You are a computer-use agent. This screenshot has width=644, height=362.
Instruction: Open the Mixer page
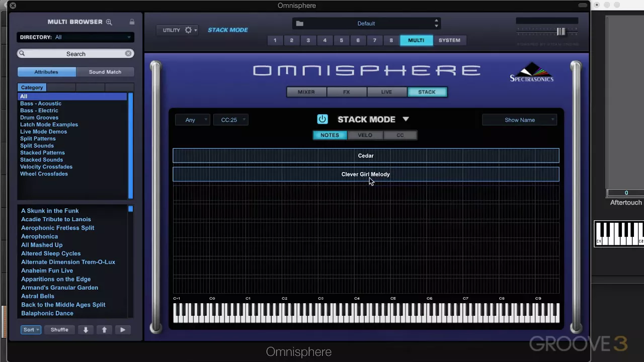click(x=306, y=92)
